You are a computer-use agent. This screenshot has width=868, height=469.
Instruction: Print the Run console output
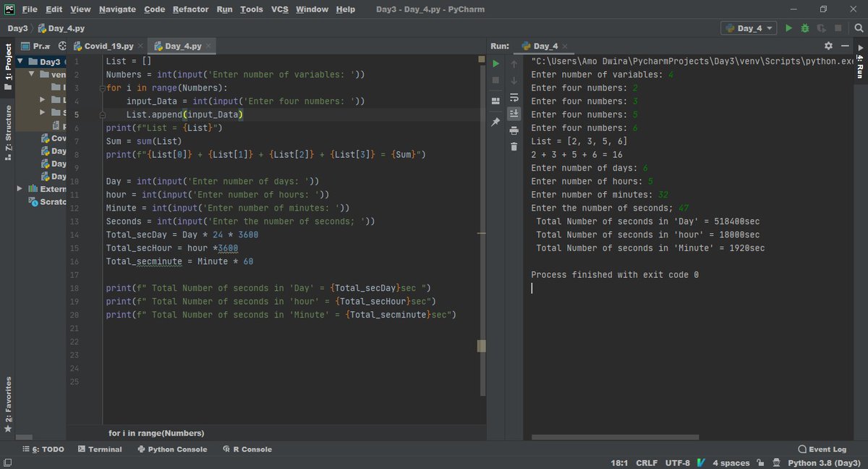[514, 130]
